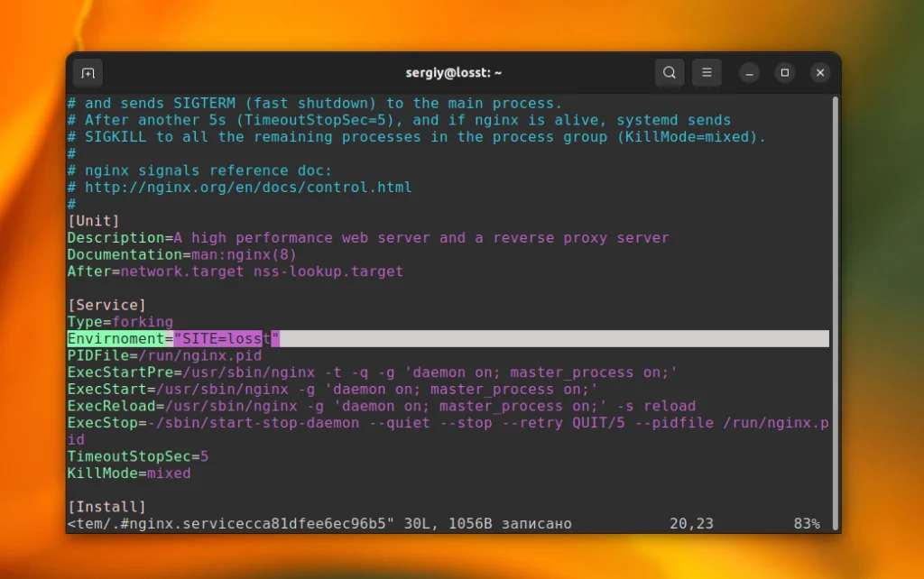
Task: Click the highlighted Envirnoment= key
Action: tap(115, 339)
